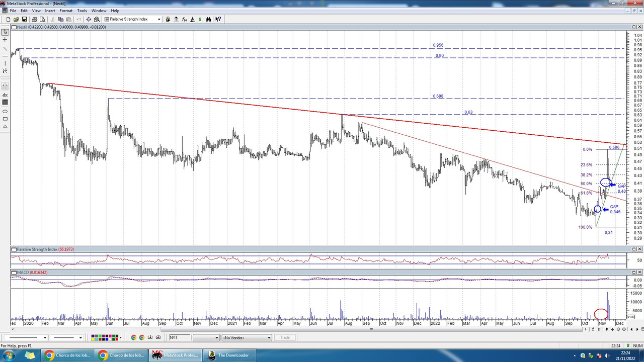The image size is (644, 362).
Task: Select the diagonal Trendline tool
Action: pos(5,48)
